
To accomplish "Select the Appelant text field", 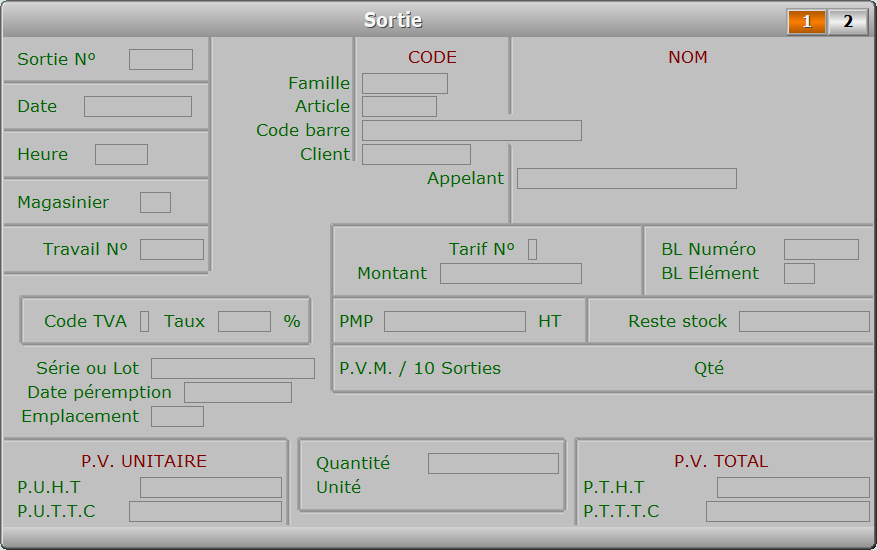I will click(626, 178).
